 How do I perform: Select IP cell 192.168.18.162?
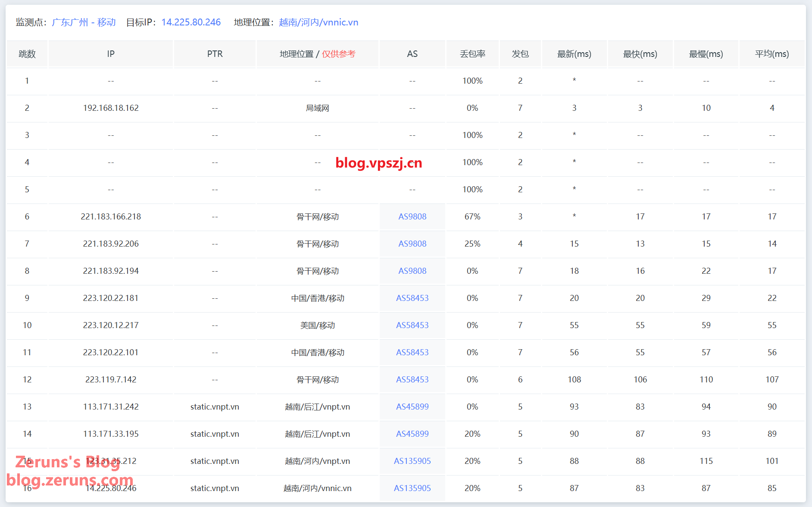111,108
